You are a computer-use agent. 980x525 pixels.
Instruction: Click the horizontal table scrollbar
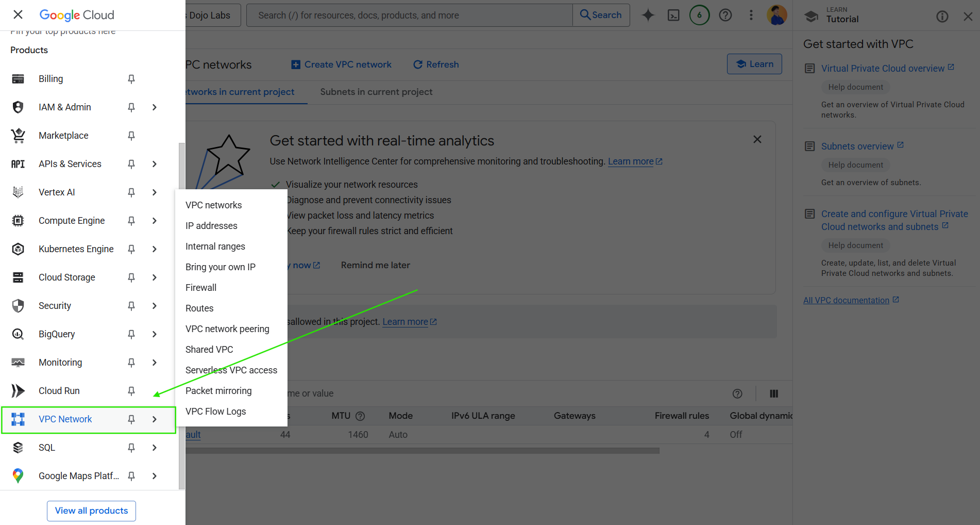pyautogui.click(x=423, y=451)
